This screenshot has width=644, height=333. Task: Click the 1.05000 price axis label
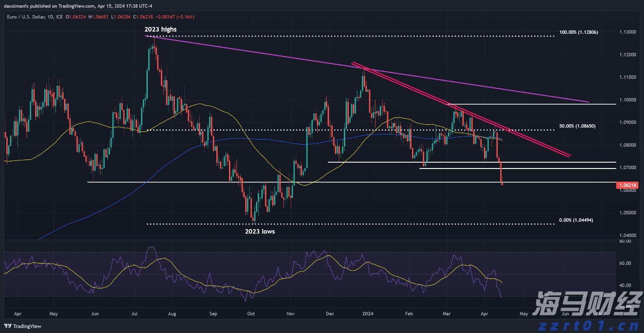(x=629, y=213)
